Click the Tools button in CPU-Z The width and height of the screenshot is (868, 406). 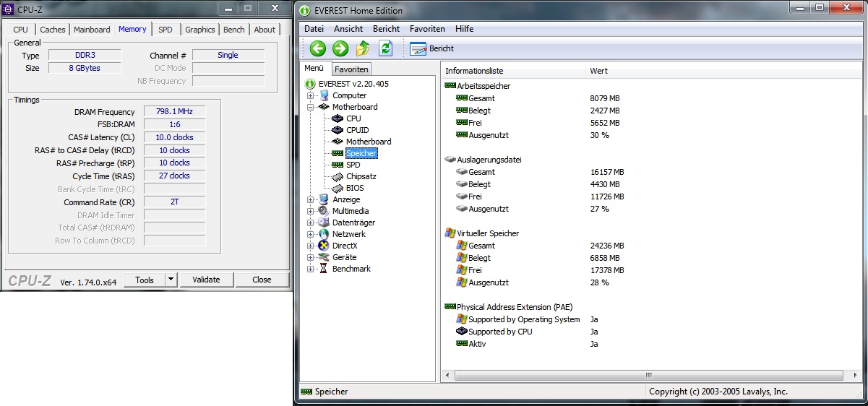coord(145,280)
